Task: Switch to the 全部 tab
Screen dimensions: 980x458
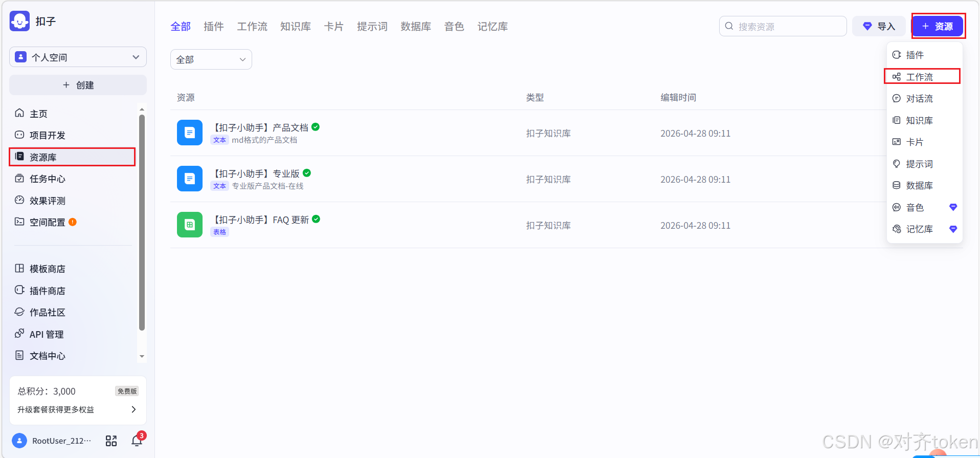Action: 181,26
